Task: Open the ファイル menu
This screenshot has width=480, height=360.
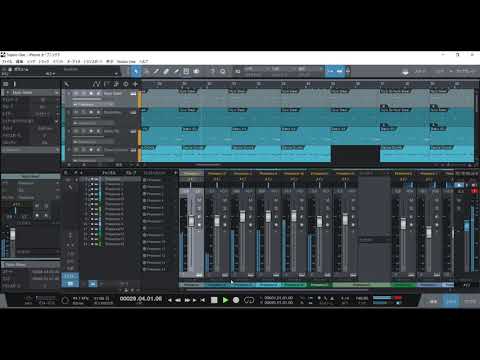Action: point(7,62)
